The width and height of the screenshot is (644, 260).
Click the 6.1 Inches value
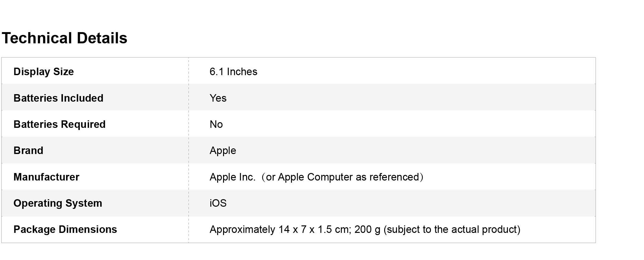(233, 72)
